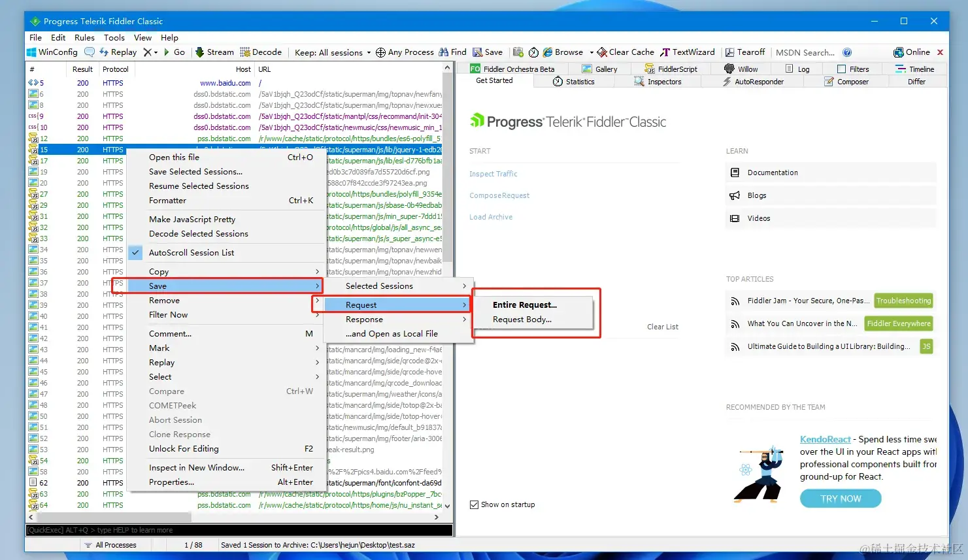Click the Replay toolbar button
The image size is (968, 560).
(x=118, y=52)
